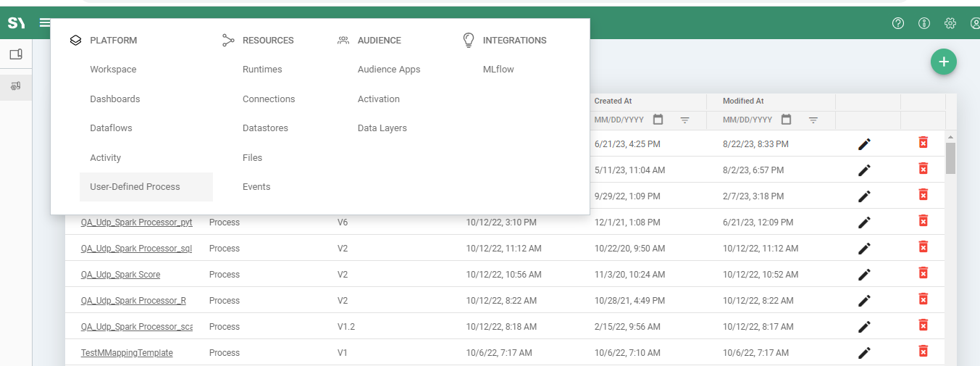
Task: Open Connections under Resources
Action: (269, 99)
